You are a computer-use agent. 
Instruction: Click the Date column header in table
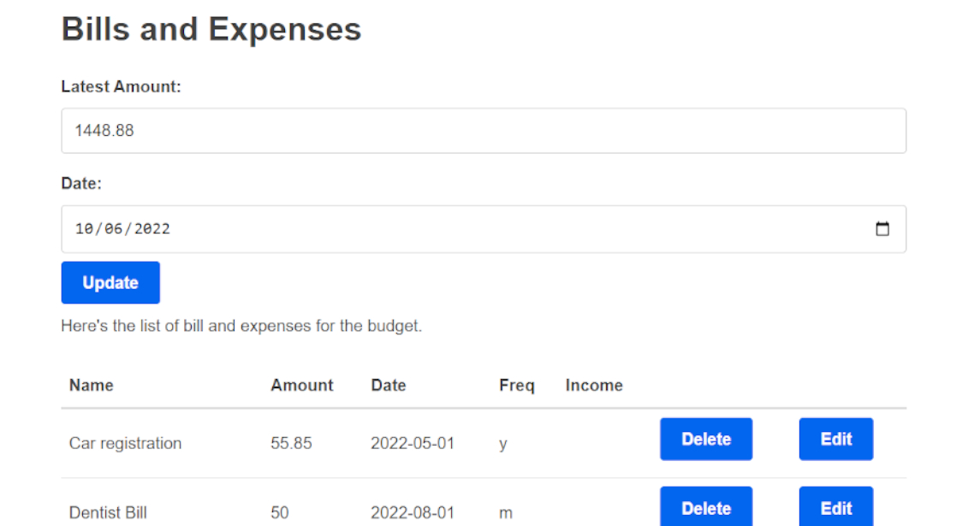(388, 385)
